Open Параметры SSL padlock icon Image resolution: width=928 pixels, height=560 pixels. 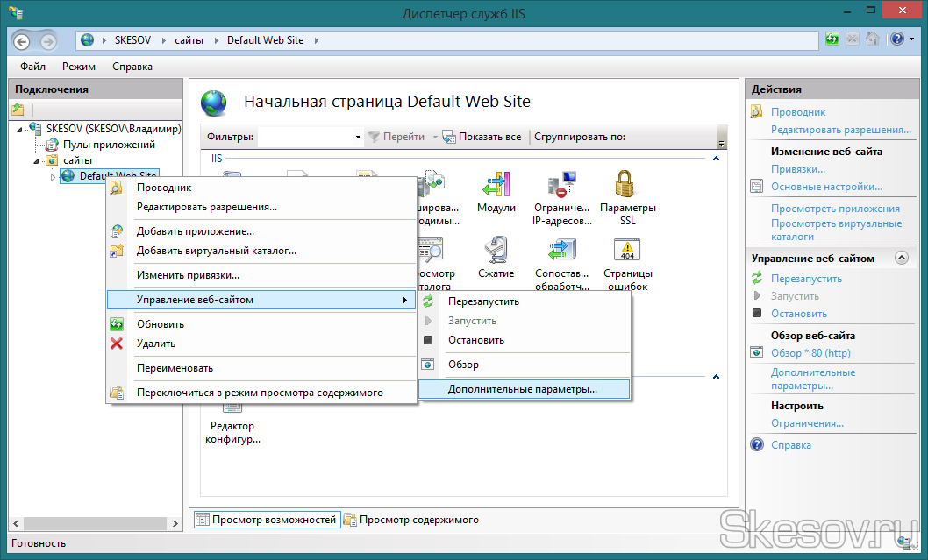click(x=627, y=186)
